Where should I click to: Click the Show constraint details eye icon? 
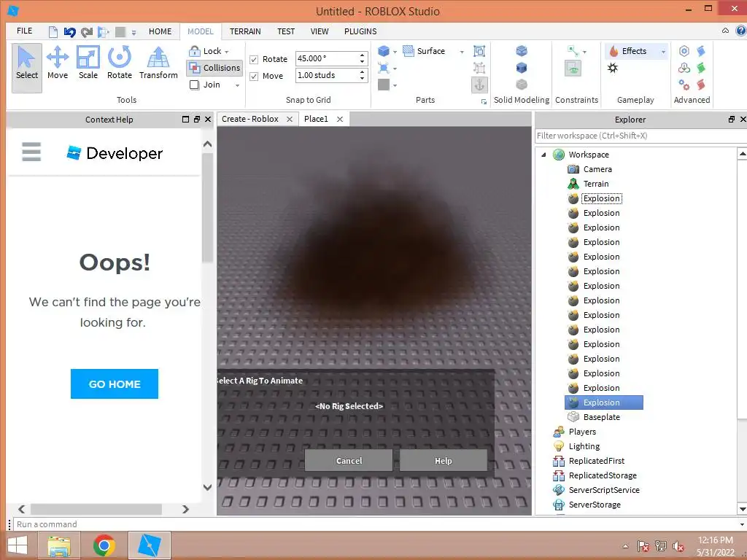pos(573,68)
